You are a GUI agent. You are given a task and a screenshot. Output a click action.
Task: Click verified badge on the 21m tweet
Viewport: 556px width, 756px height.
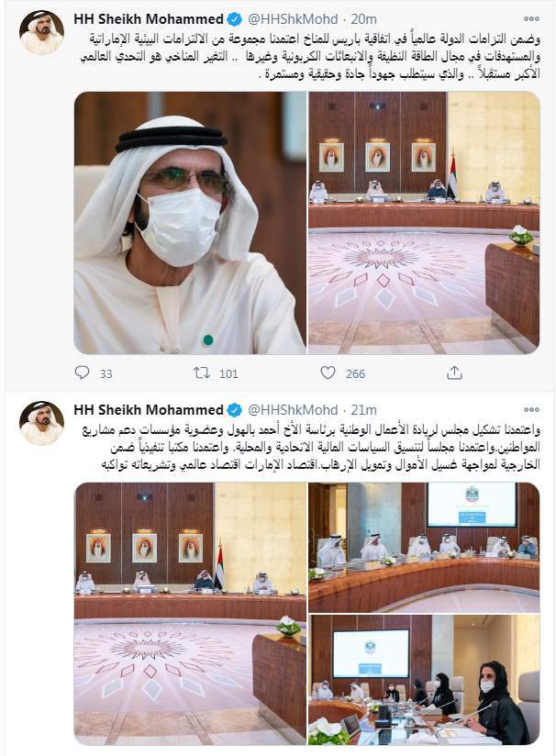pos(234,410)
